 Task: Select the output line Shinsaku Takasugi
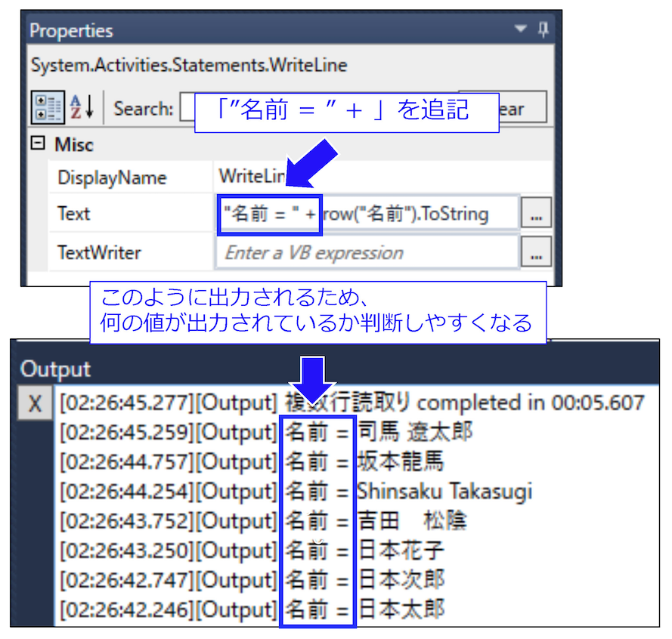click(x=296, y=491)
